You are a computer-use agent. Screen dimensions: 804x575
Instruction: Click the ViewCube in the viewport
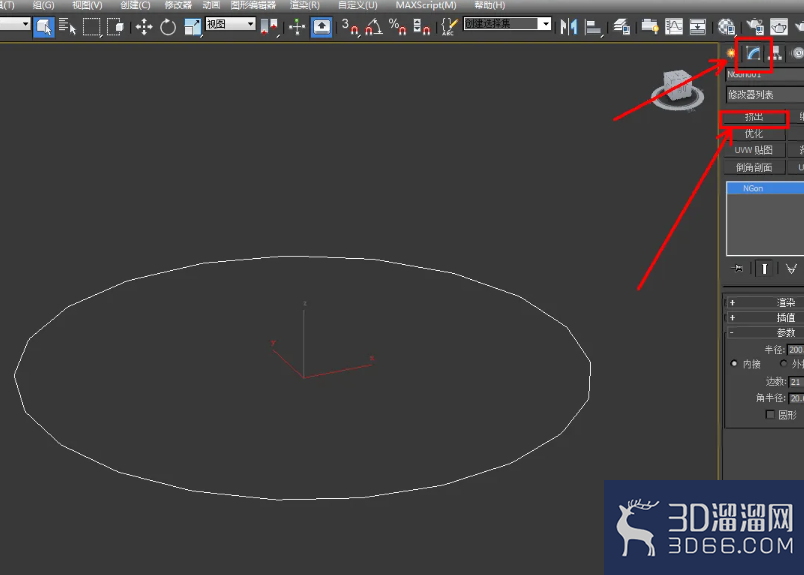(x=677, y=90)
